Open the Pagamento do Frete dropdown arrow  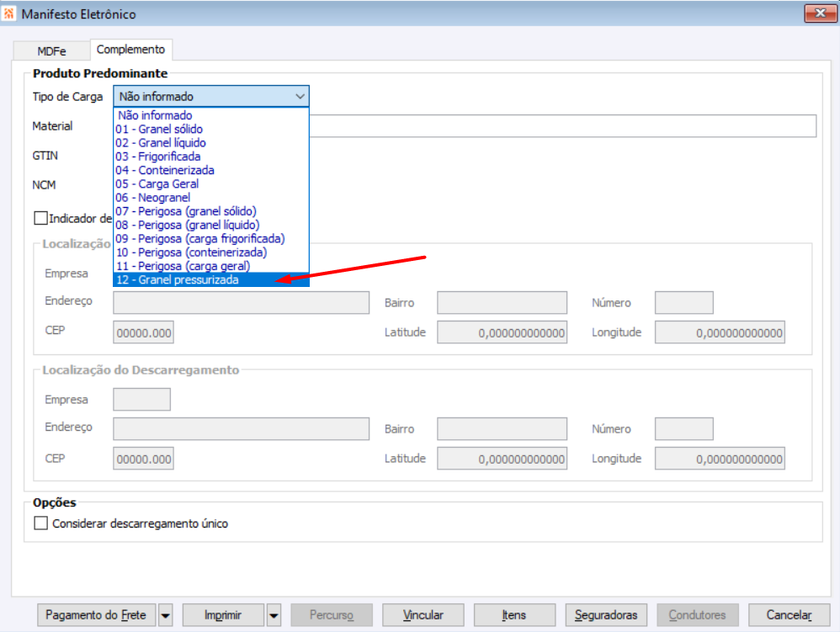pos(166,615)
